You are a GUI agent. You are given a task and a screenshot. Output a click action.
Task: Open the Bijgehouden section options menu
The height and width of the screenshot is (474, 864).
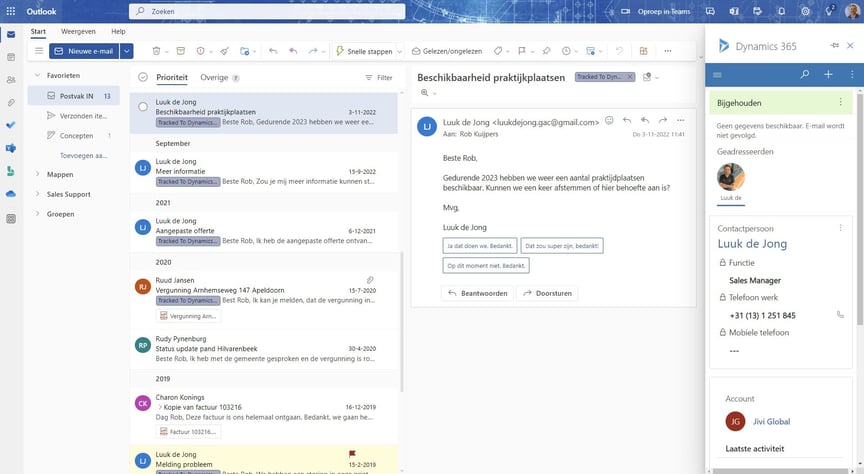coord(840,102)
